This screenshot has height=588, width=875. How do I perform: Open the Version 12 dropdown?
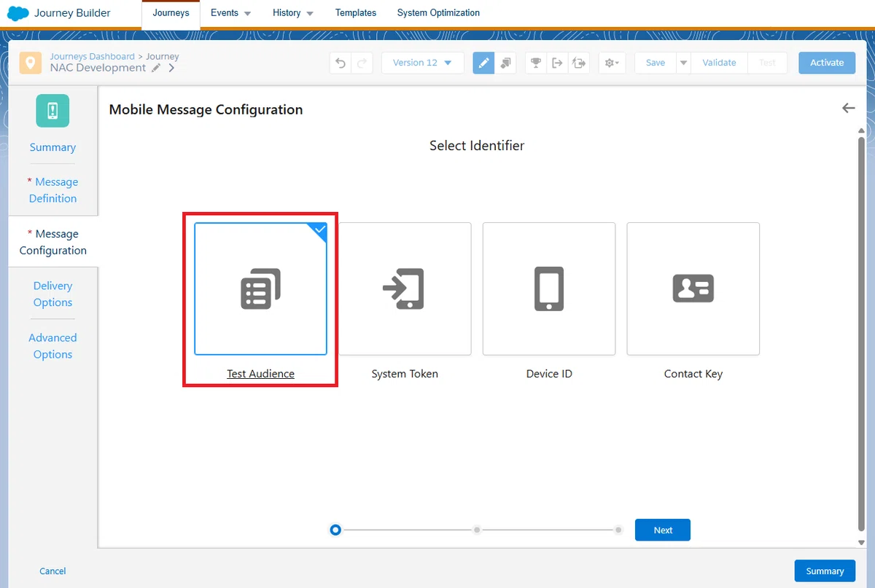coord(423,63)
